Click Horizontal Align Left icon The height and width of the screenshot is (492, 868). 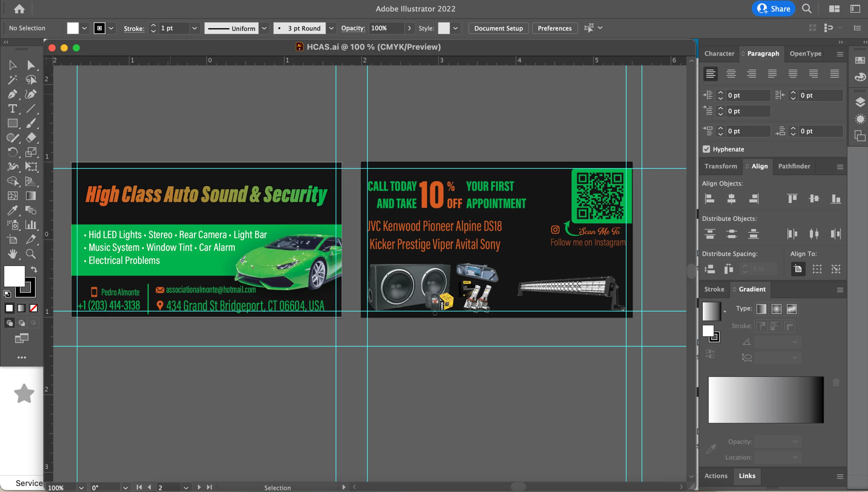click(710, 199)
